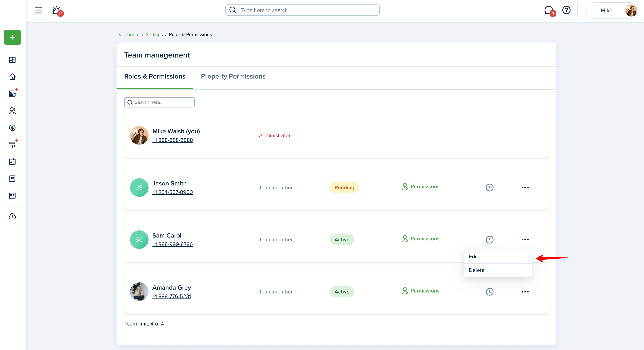Screen dimensions: 644x350
Task: Open the maintenance paint roller icon
Action: (x=13, y=144)
